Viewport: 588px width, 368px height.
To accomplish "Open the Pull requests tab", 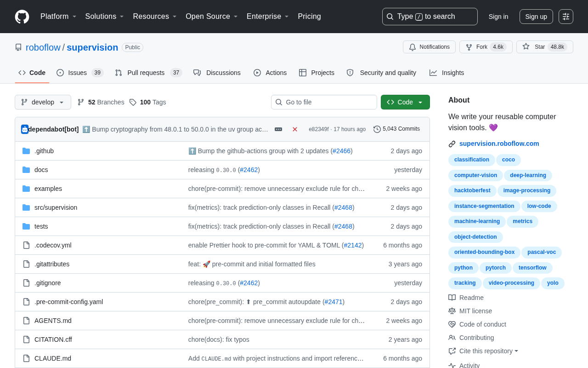I will (148, 73).
